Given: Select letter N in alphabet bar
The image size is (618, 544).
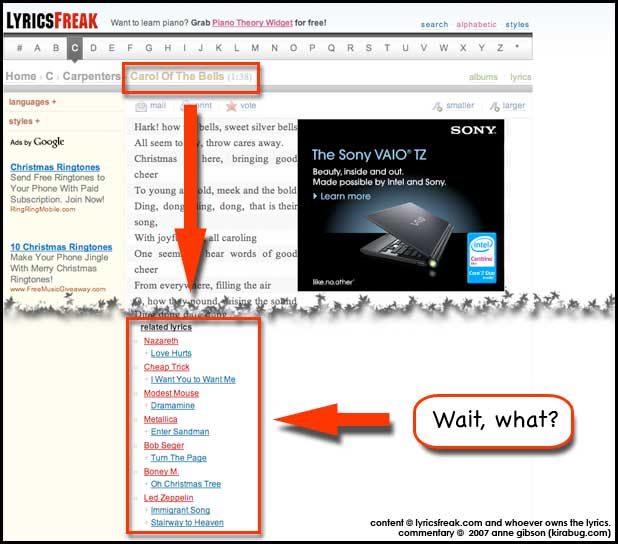Looking at the screenshot, I should 275,48.
